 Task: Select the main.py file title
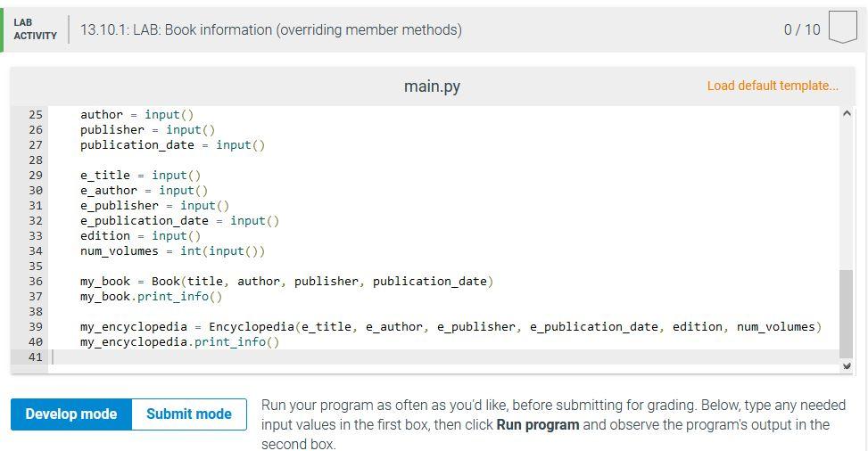pyautogui.click(x=432, y=86)
